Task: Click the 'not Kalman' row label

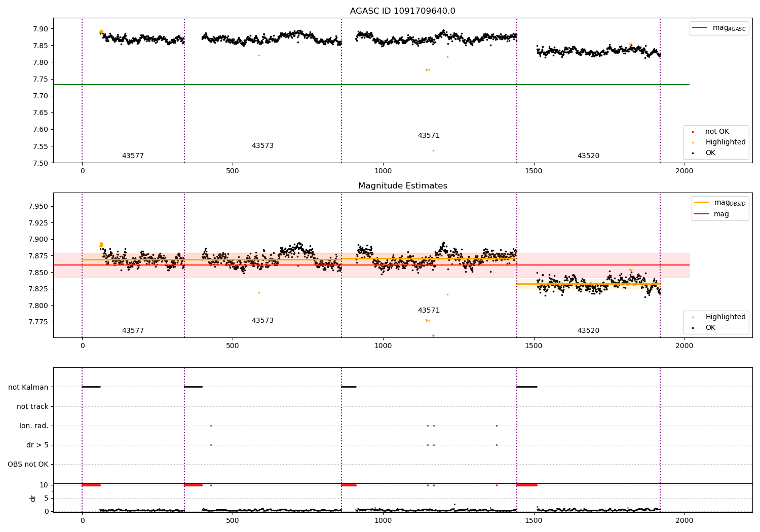Action: click(x=28, y=387)
